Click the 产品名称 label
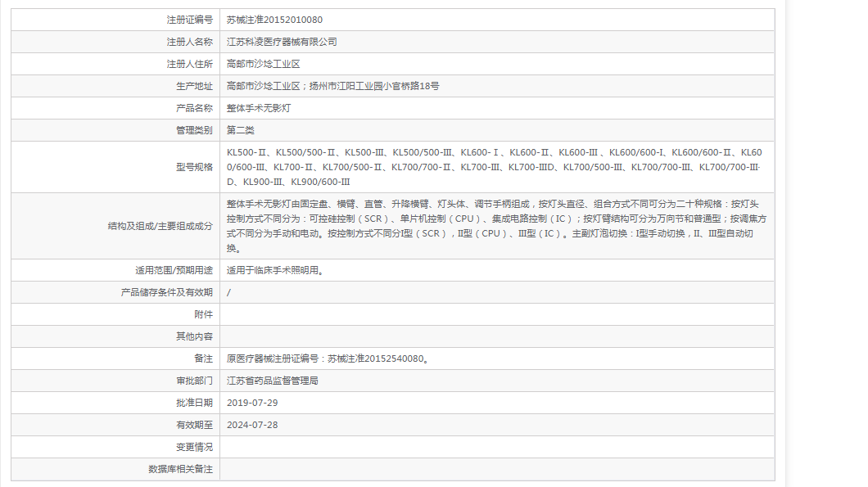The width and height of the screenshot is (868, 487). click(194, 109)
